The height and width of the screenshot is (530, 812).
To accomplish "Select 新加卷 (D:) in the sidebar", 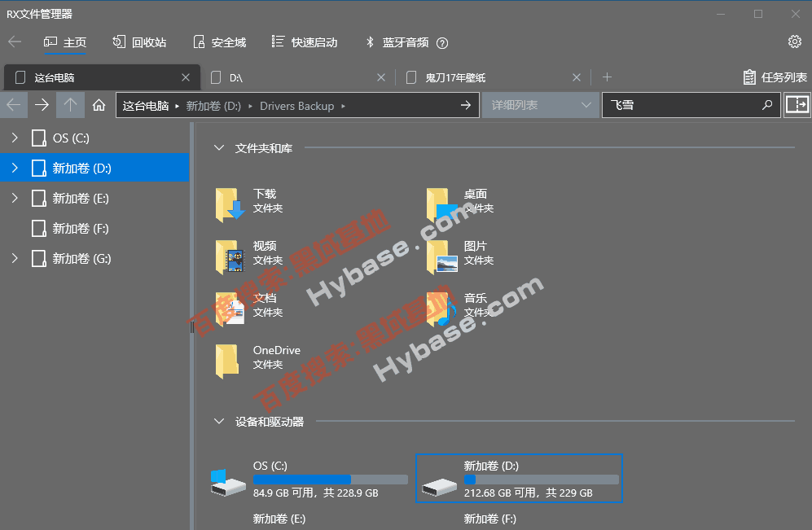I will point(94,168).
